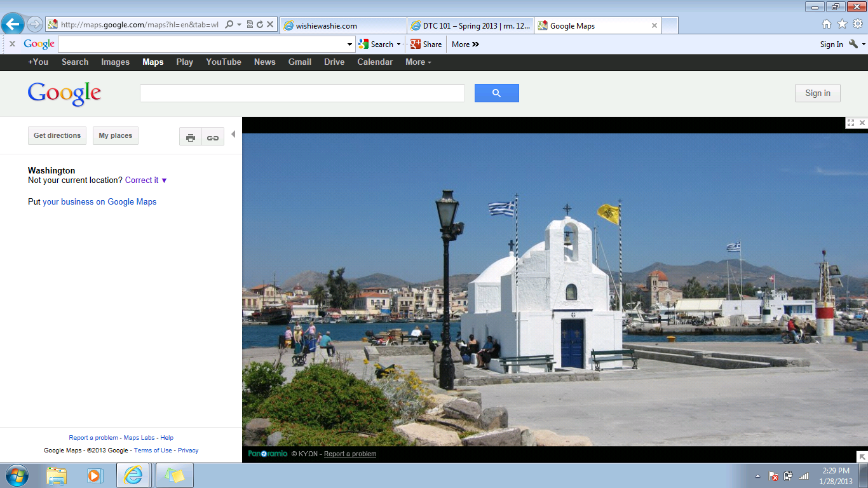Click browser back arrow button

point(12,25)
